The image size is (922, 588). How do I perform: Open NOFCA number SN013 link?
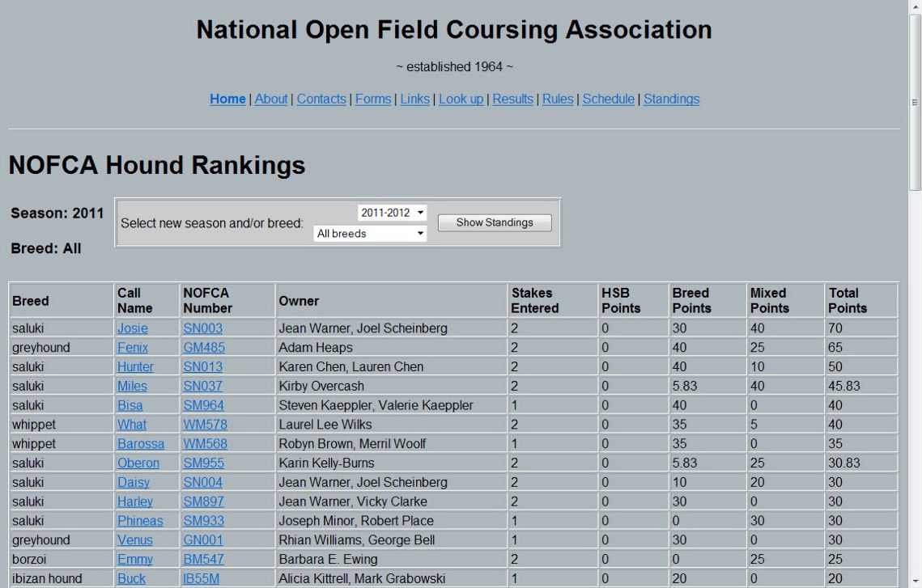point(203,367)
